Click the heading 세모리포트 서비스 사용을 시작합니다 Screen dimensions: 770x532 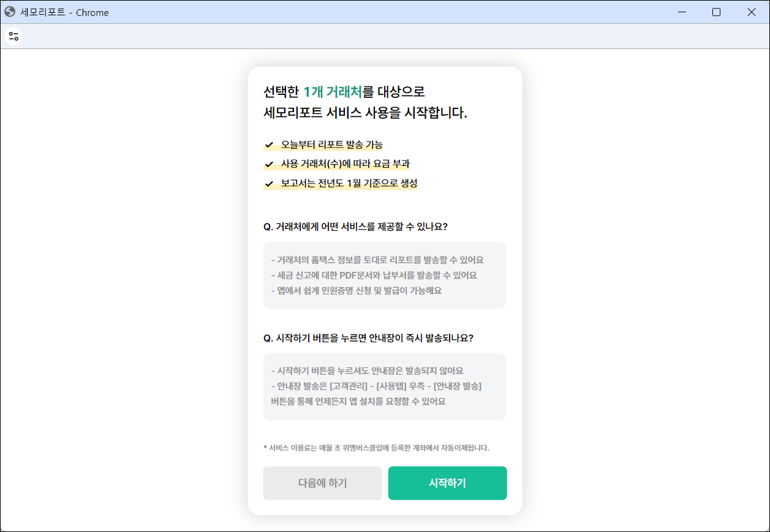pos(365,113)
